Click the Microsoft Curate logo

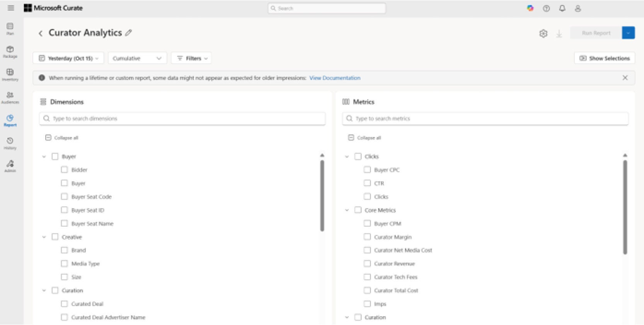pyautogui.click(x=53, y=8)
